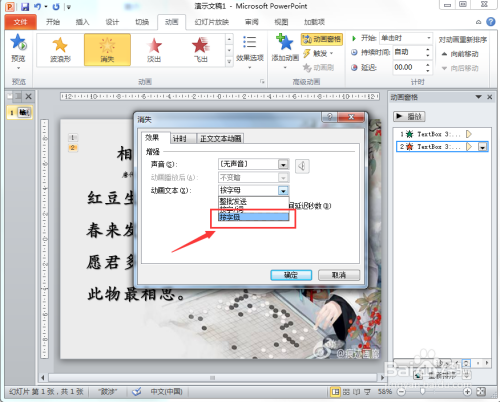The image size is (500, 402).
Task: Expand the animation gallery More arrow
Action: coord(229,61)
